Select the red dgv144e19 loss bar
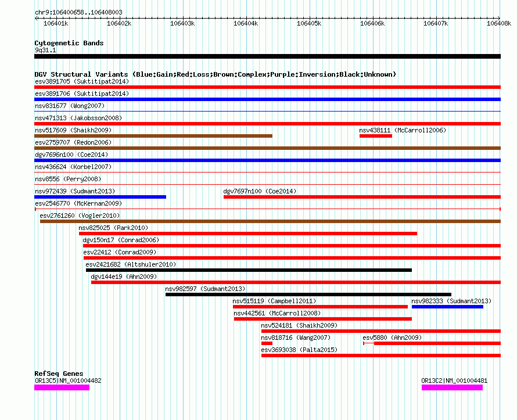This screenshot has height=420, width=517. click(296, 282)
